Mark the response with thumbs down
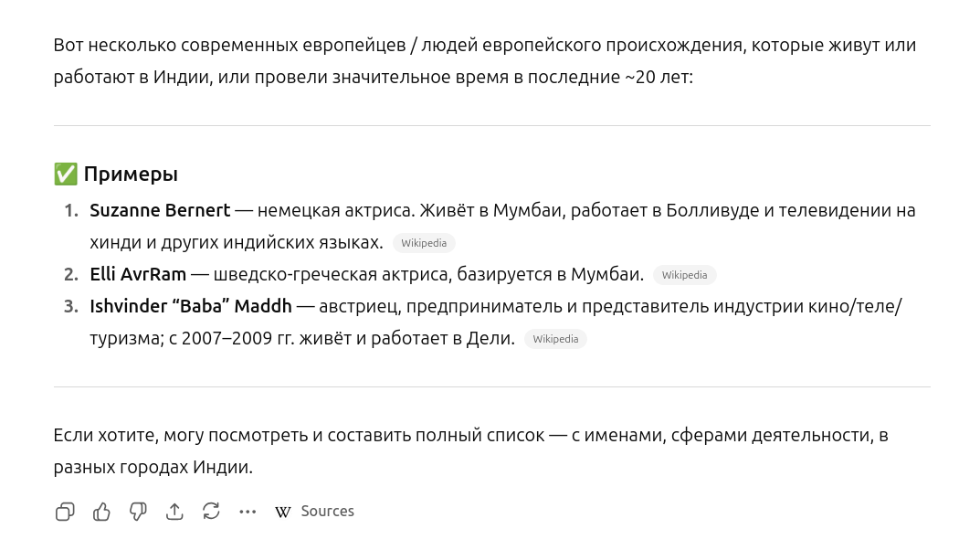Viewport: 980px width, 550px height. pos(138,512)
